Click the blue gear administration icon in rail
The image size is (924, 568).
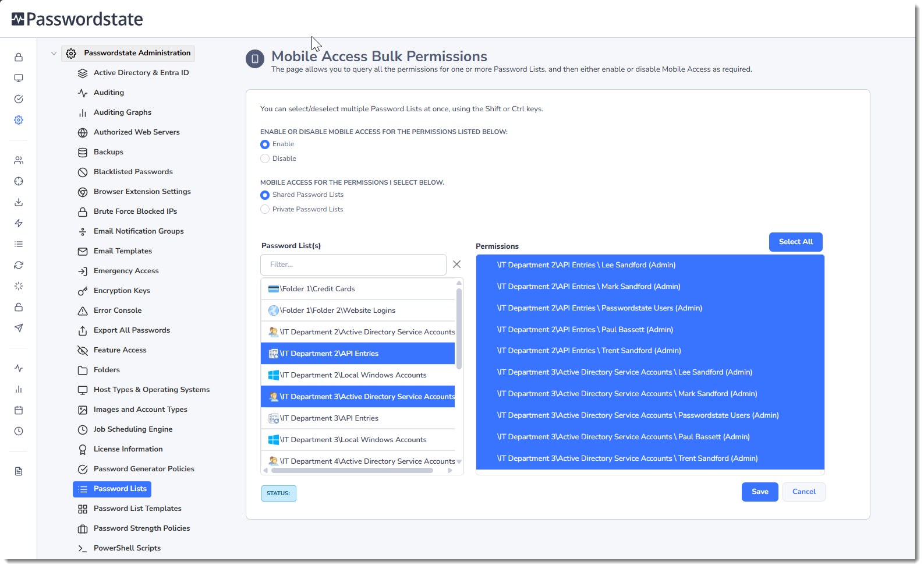click(19, 120)
